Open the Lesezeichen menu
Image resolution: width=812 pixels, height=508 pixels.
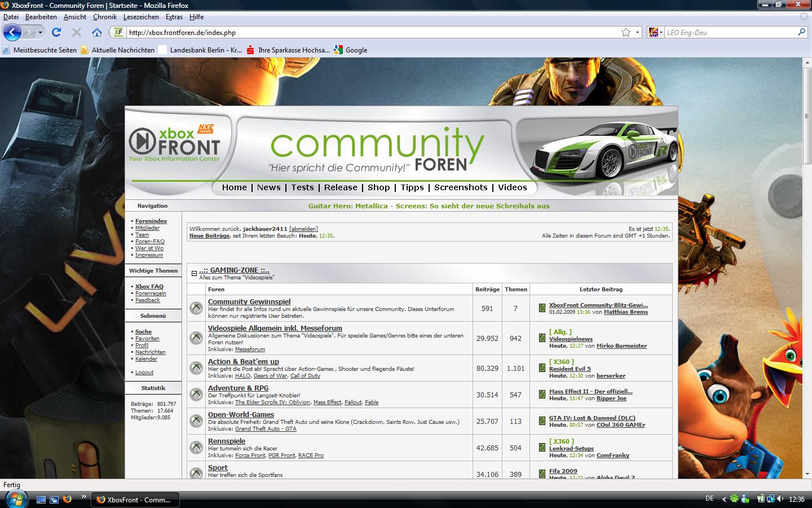point(141,17)
